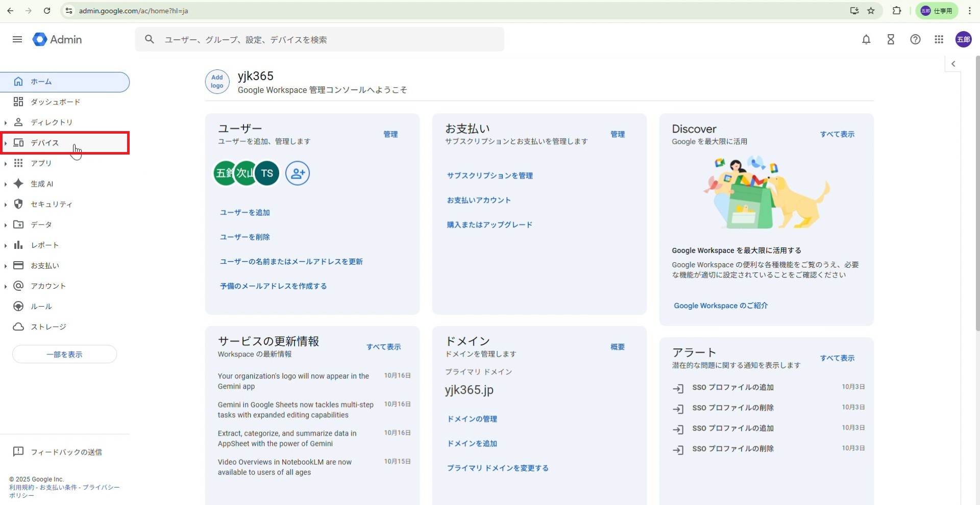This screenshot has width=980, height=505.
Task: Click the add user icon
Action: [x=298, y=173]
